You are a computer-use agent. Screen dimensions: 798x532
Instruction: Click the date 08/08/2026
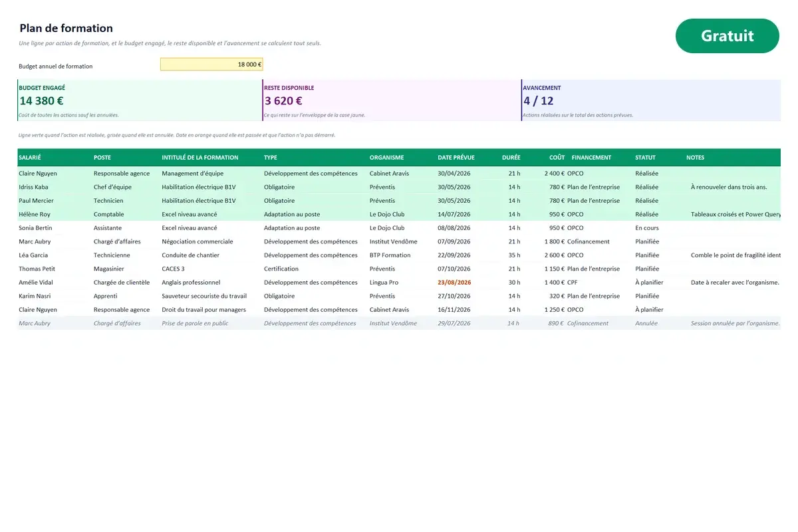point(454,228)
